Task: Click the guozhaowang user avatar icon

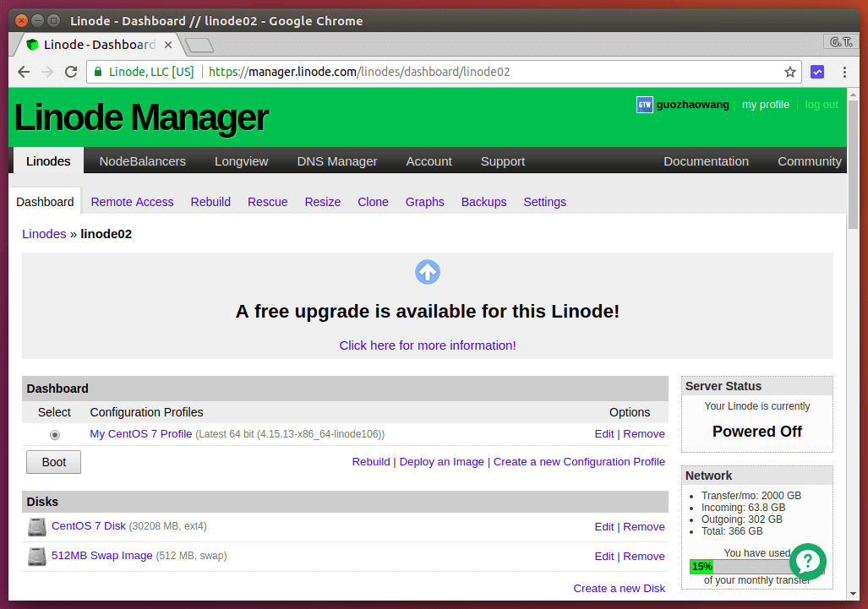Action: click(x=644, y=105)
